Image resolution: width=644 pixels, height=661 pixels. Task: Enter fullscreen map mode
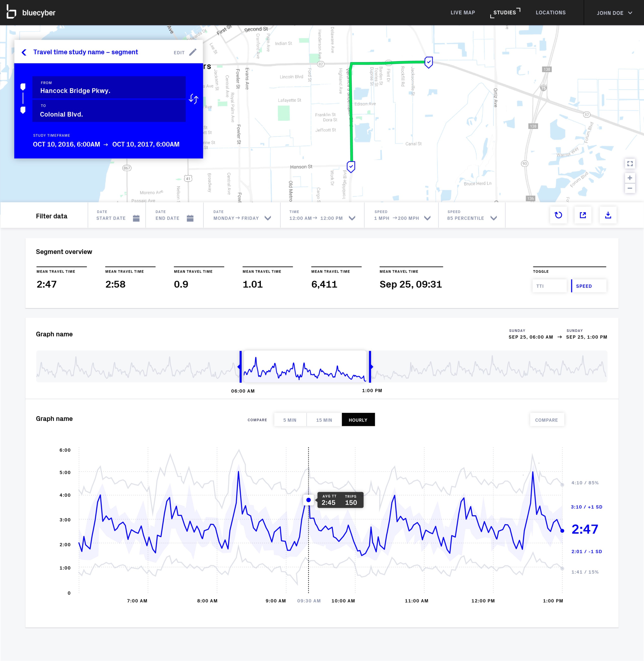630,163
